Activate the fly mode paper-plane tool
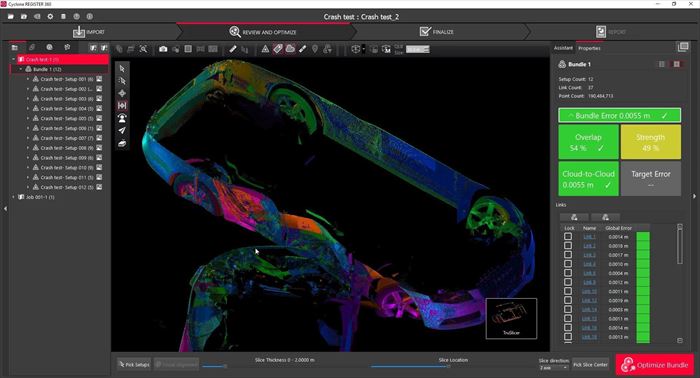 click(122, 130)
